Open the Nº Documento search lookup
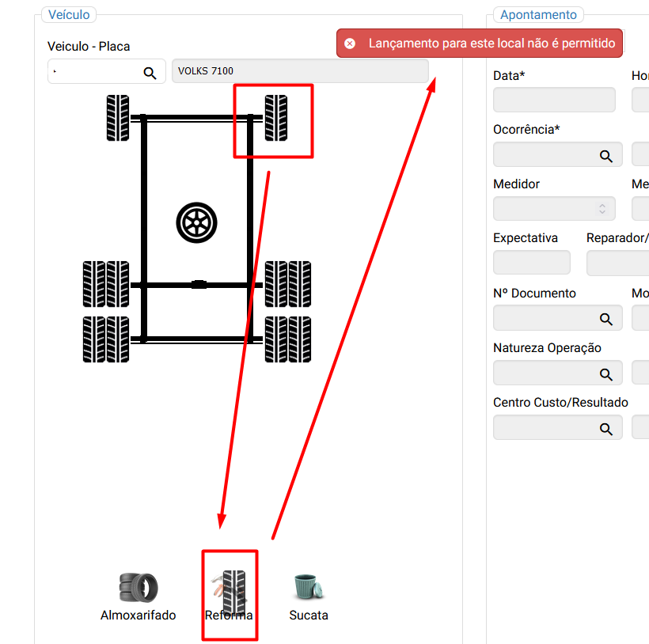 point(606,319)
